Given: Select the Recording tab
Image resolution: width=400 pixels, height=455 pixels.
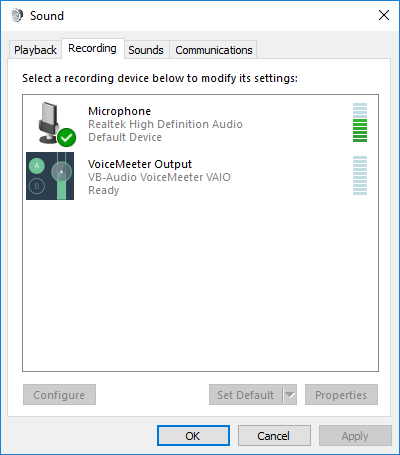Looking at the screenshot, I should click(92, 49).
